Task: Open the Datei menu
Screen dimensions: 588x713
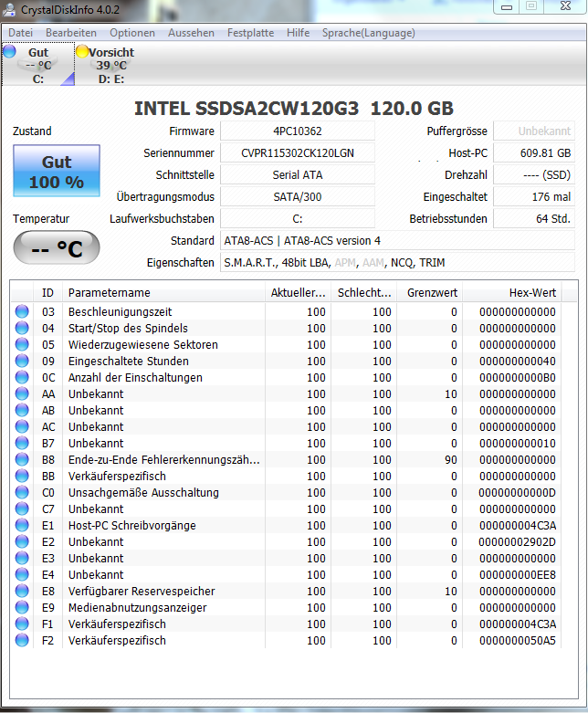Action: pyautogui.click(x=20, y=33)
